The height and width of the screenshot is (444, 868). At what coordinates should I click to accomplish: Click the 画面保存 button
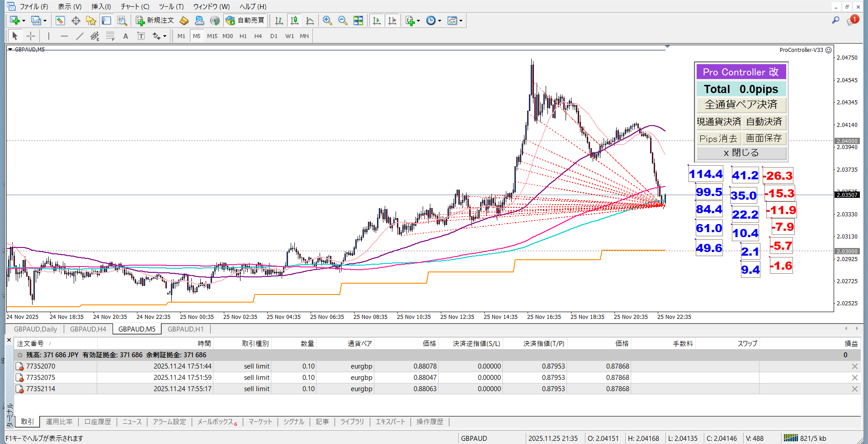pos(764,138)
